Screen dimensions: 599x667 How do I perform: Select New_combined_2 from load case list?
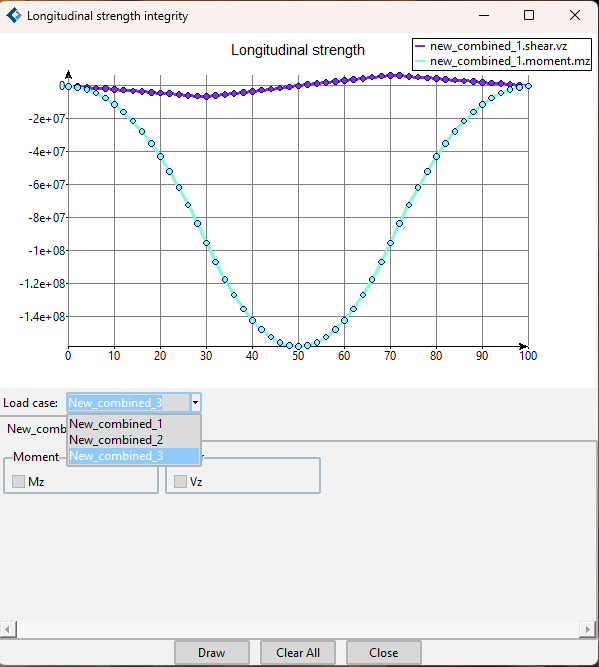coord(134,440)
